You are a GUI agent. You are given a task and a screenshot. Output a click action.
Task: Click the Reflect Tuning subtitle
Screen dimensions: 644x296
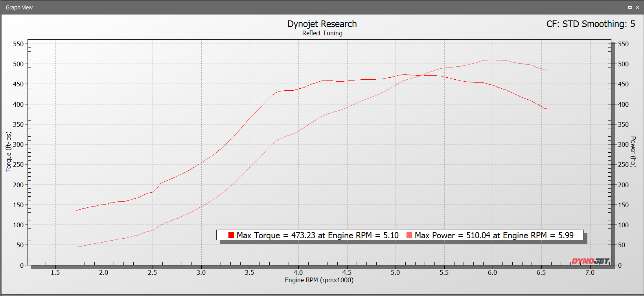tap(322, 33)
